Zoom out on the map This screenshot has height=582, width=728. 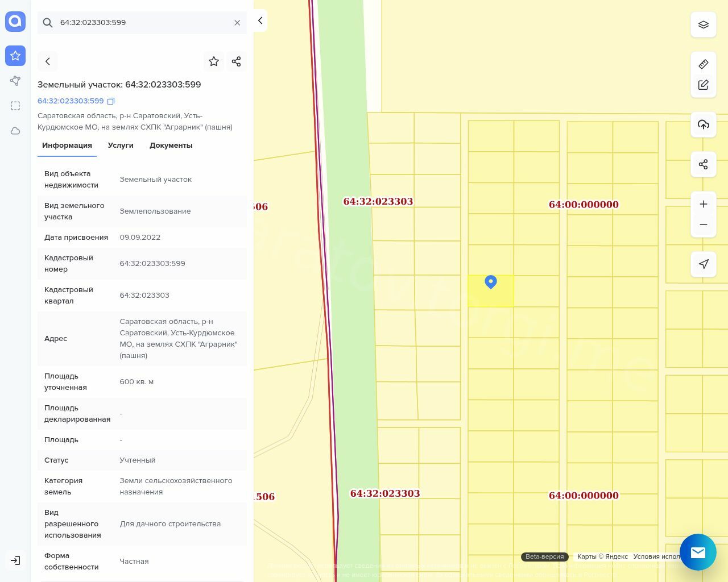tap(703, 225)
